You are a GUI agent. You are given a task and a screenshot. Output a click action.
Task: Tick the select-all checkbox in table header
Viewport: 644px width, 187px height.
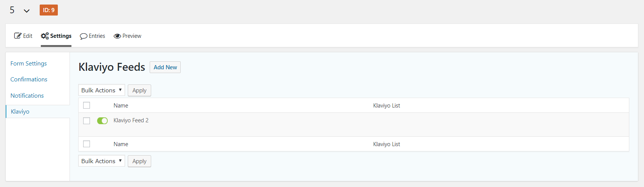[x=87, y=105]
